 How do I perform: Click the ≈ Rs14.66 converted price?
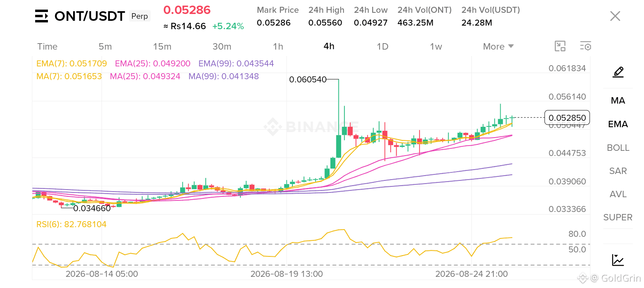click(185, 26)
